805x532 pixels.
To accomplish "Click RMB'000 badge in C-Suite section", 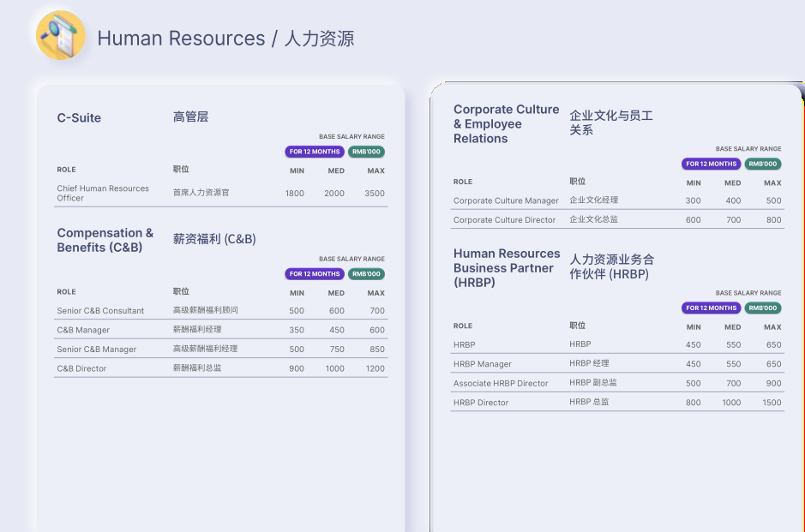I will point(366,152).
